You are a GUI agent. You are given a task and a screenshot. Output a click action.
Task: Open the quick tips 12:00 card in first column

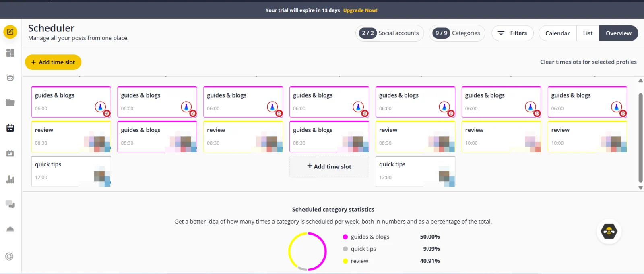(71, 171)
